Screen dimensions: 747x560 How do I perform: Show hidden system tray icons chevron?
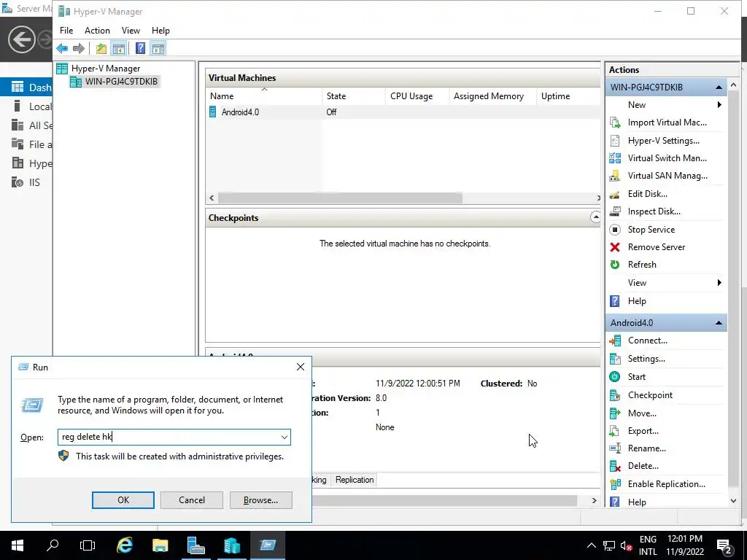591,545
